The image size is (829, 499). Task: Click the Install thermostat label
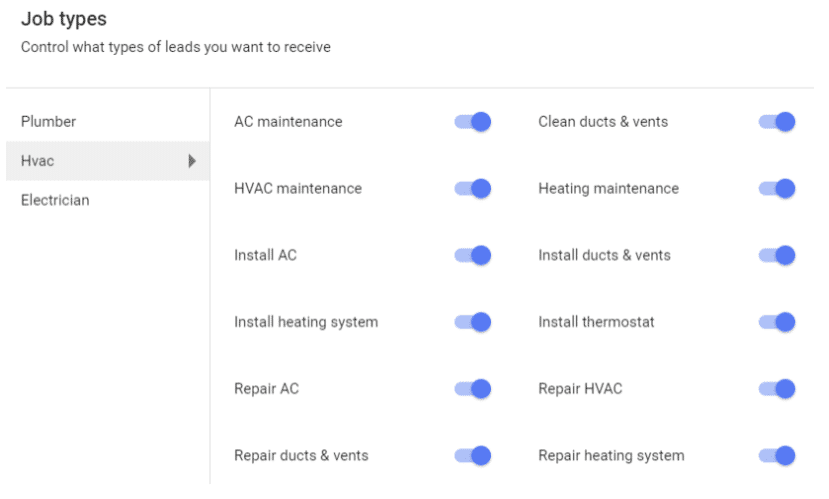click(596, 322)
